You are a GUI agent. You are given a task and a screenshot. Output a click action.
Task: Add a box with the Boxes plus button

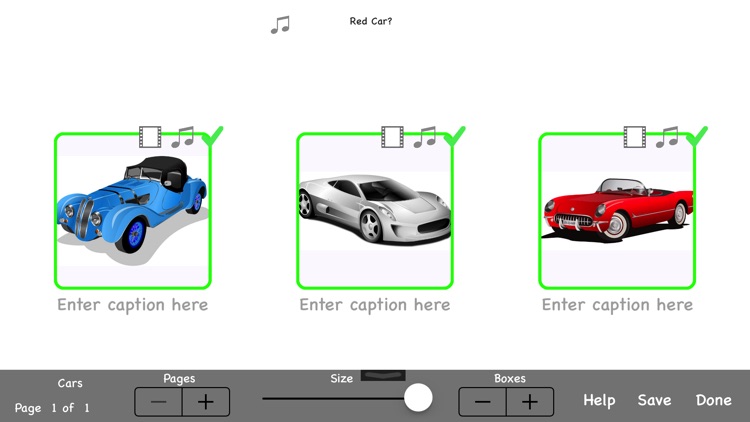coord(529,402)
